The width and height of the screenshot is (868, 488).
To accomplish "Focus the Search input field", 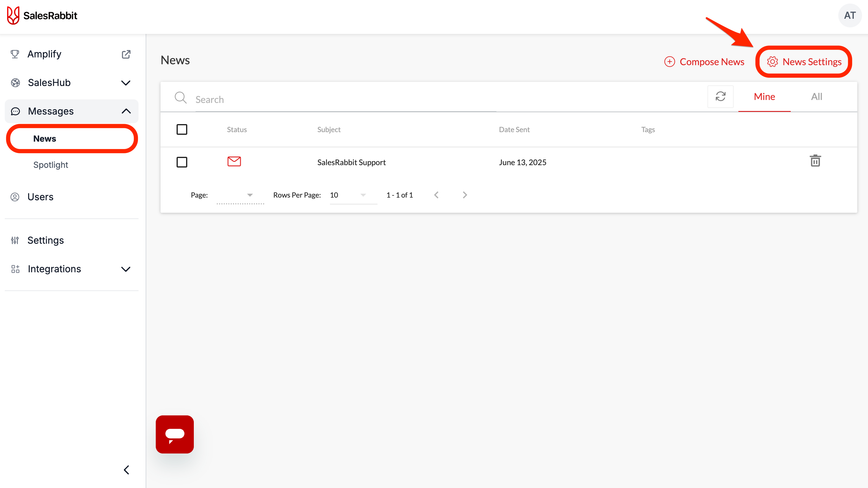I will (x=345, y=99).
